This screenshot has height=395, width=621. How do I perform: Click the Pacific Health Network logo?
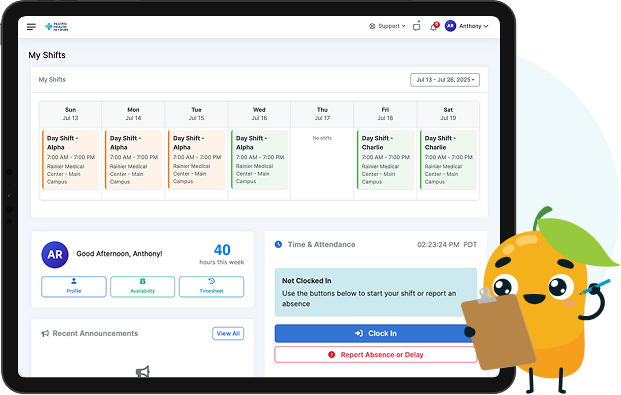pos(57,27)
